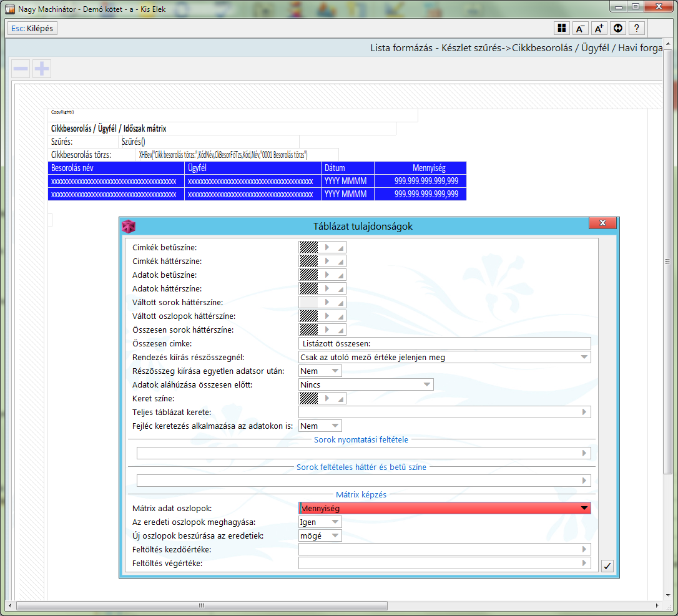This screenshot has width=678, height=616.
Task: Maximize the Nagy Machinátor window
Action: (x=635, y=6)
